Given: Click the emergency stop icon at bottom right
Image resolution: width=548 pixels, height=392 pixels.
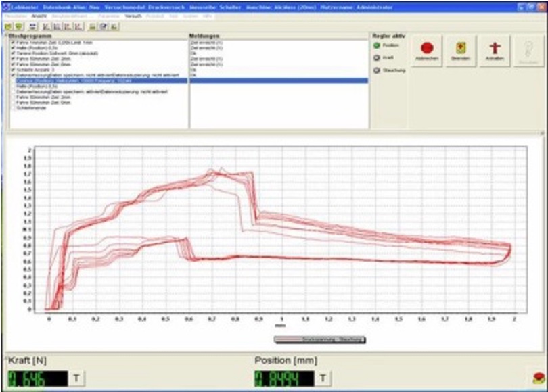Looking at the screenshot, I should tap(539, 378).
